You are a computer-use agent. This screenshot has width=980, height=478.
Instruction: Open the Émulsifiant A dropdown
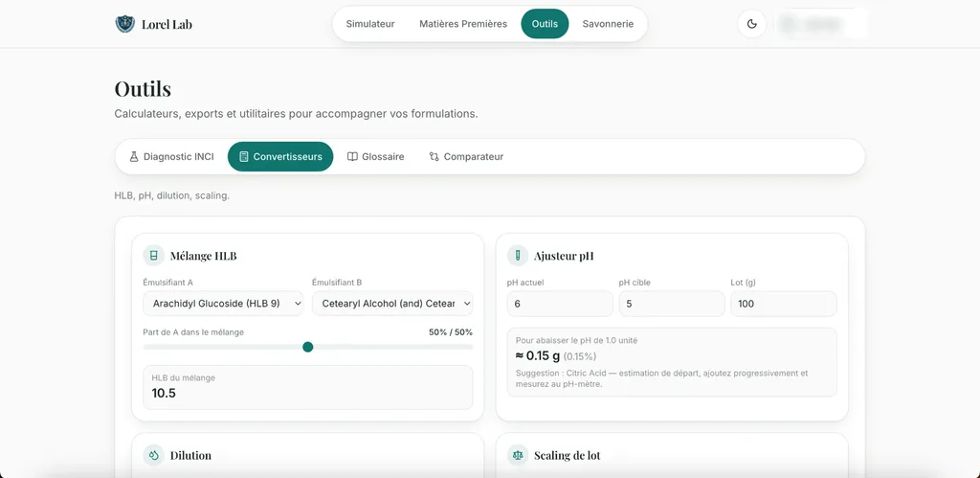223,304
